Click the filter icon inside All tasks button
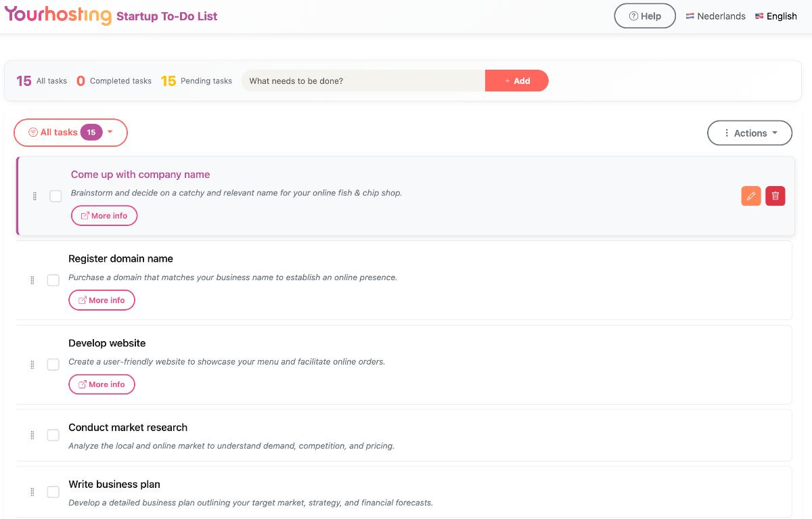Viewport: 812px width, 519px height. pos(32,133)
